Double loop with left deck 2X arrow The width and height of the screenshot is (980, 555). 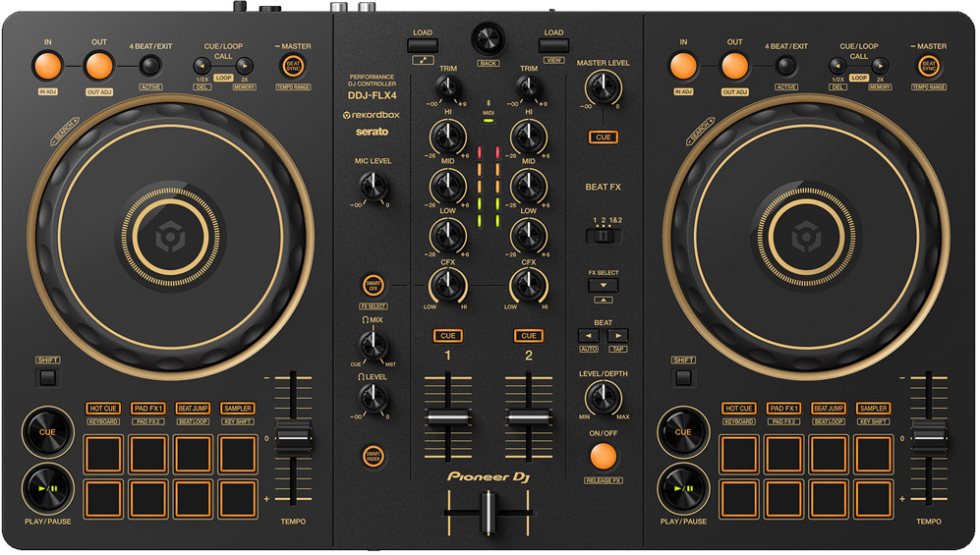click(245, 66)
